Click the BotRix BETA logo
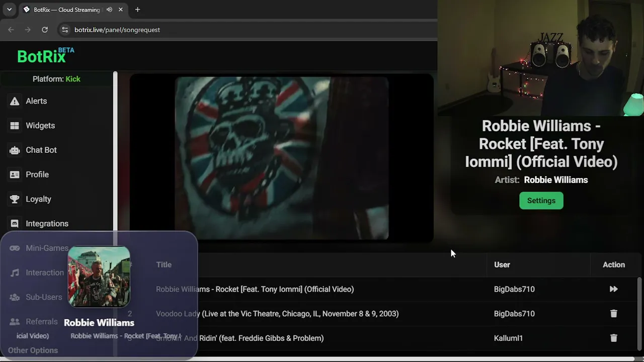 click(x=46, y=55)
